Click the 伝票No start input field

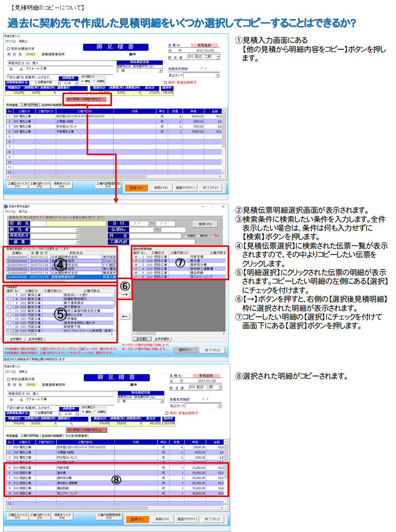point(141,229)
